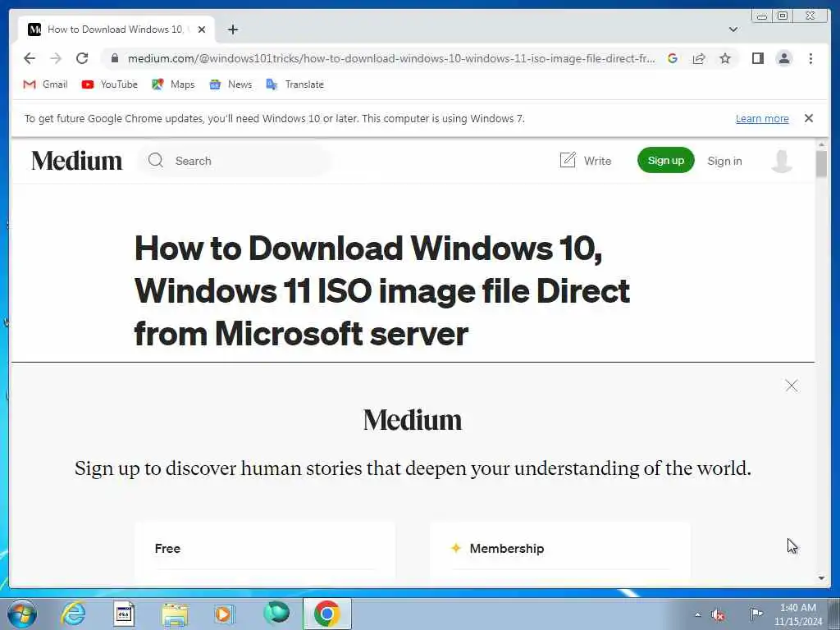Click the article headline text
Viewport: 840px width, 630px height.
[381, 291]
